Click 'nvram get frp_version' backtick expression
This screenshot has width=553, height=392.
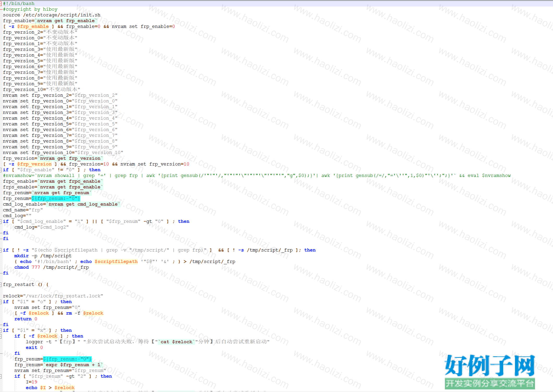point(70,158)
